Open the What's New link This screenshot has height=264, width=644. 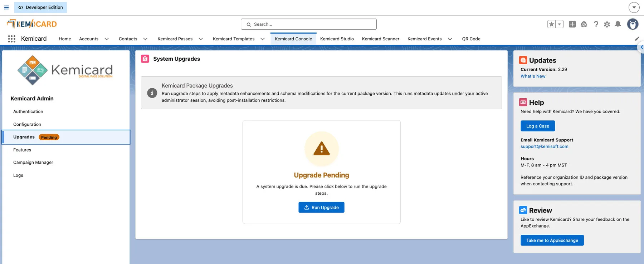click(533, 76)
